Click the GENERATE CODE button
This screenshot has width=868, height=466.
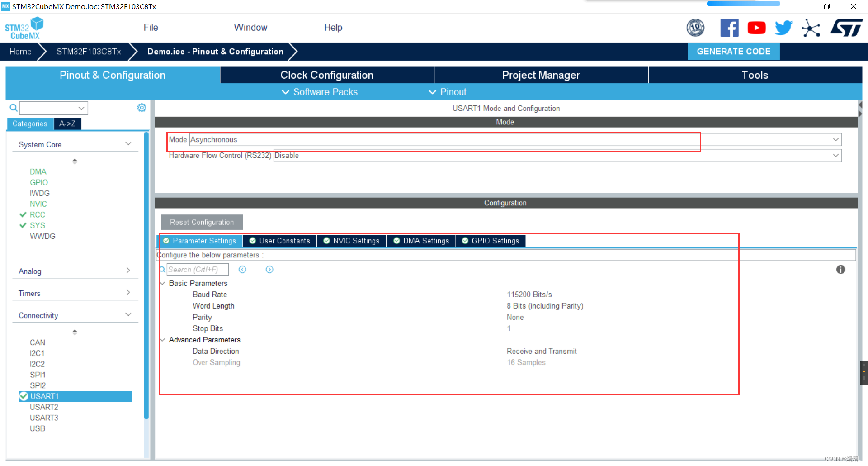click(x=733, y=52)
